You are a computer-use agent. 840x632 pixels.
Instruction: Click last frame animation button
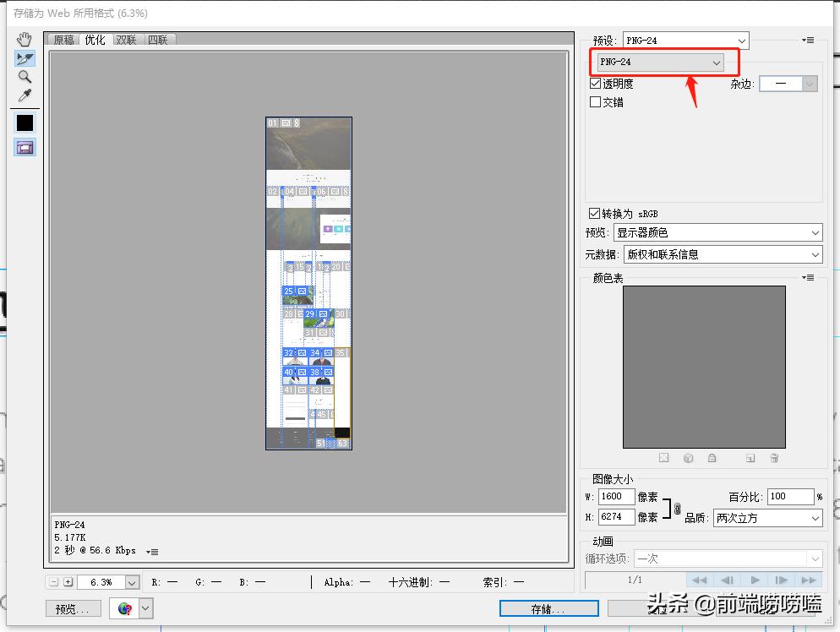(x=809, y=580)
